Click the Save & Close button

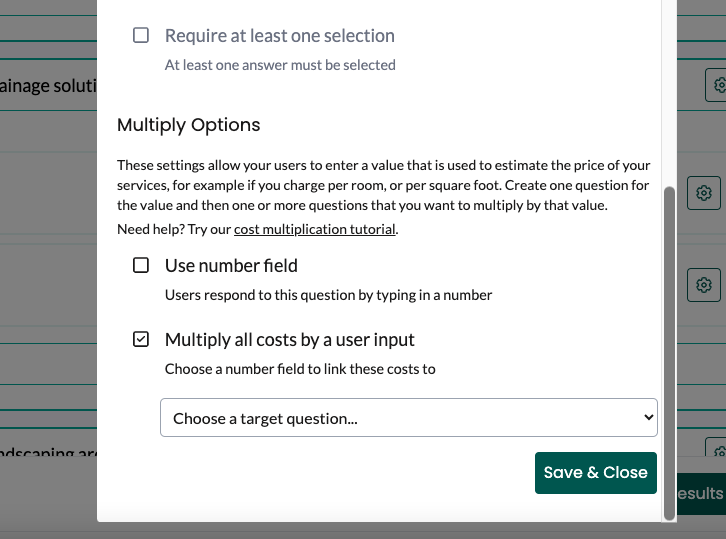pyautogui.click(x=595, y=473)
